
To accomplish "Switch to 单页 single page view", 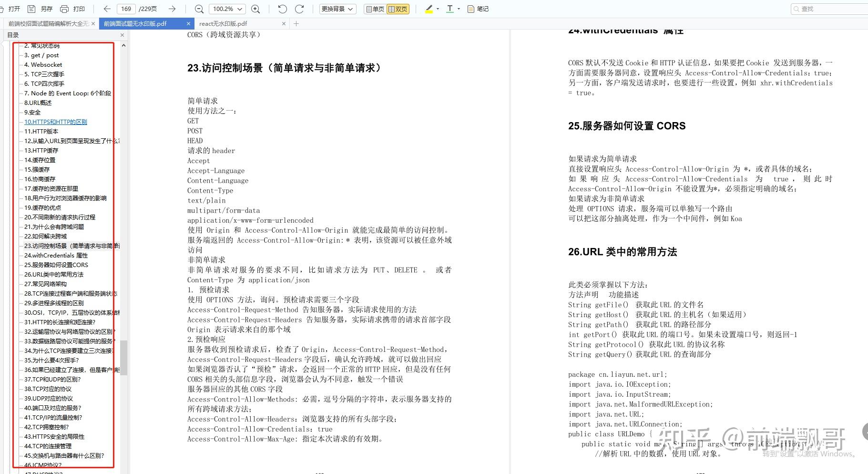I will click(x=375, y=9).
